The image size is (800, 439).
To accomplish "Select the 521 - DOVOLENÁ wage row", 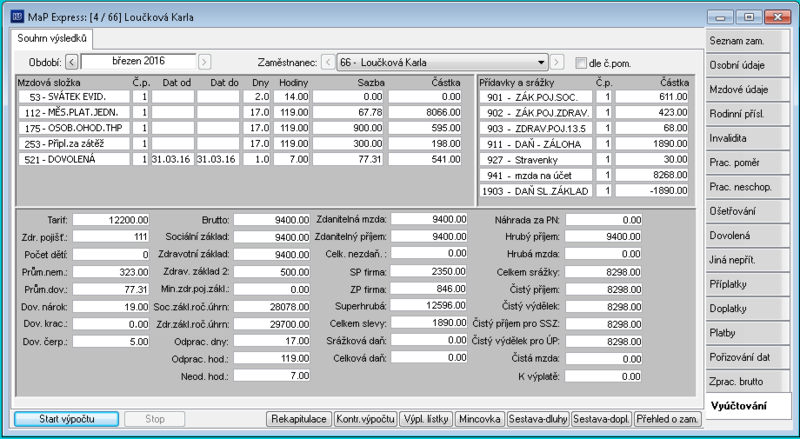I will pos(240,159).
